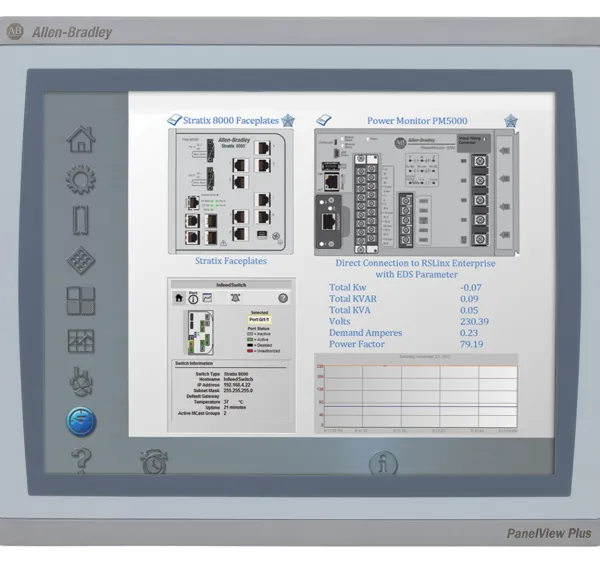This screenshot has height=563, width=600.
Task: Click the third arrow on Power Monitor side strip
Action: (505, 207)
